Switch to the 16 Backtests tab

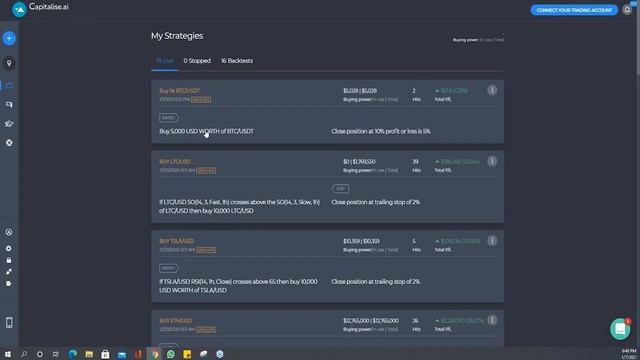tap(237, 61)
